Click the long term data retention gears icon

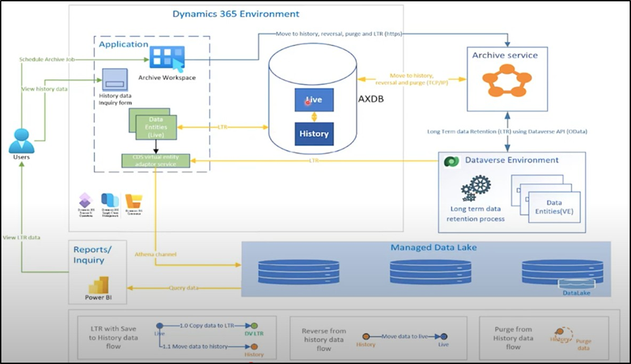pos(477,188)
